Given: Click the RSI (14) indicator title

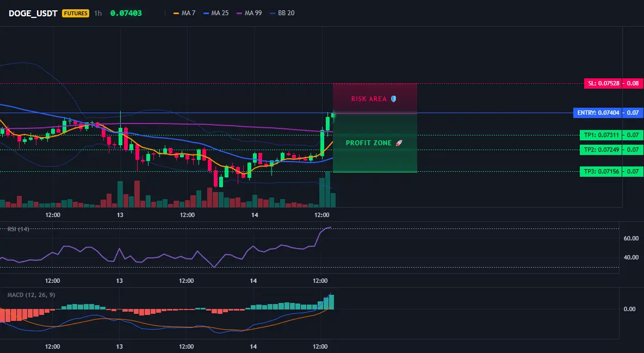Looking at the screenshot, I should click(x=18, y=229).
